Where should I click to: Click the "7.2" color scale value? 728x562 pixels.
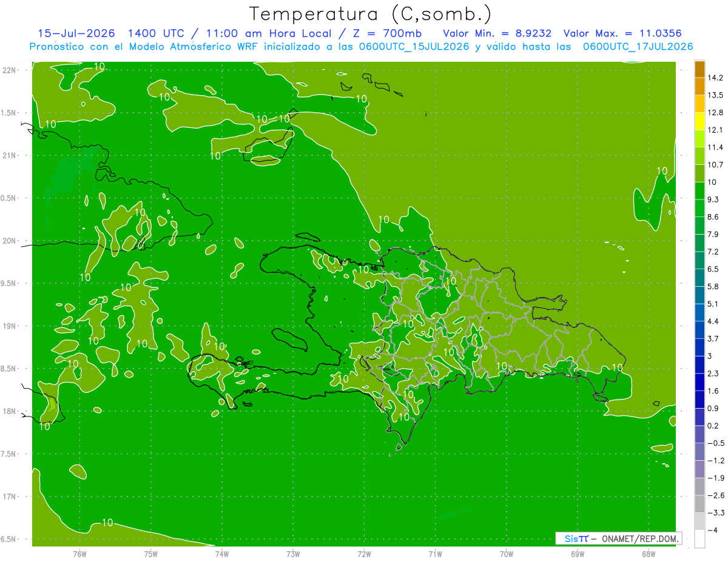click(x=713, y=252)
